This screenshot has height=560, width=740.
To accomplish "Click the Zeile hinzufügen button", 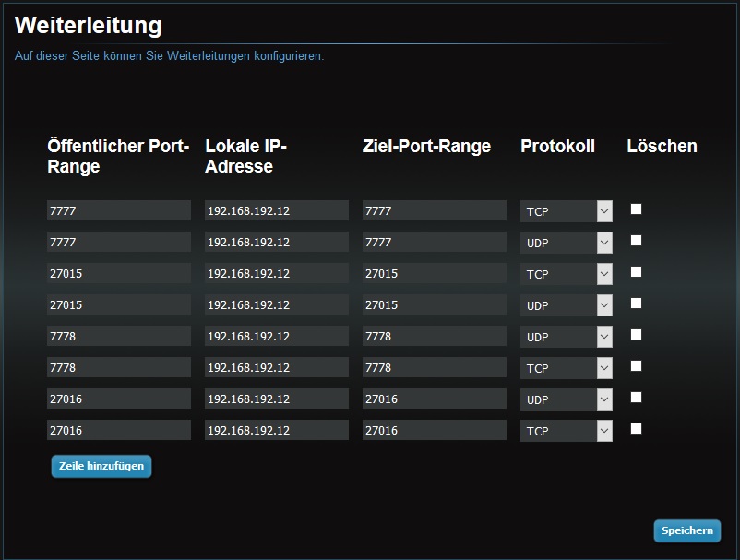I will tap(101, 466).
